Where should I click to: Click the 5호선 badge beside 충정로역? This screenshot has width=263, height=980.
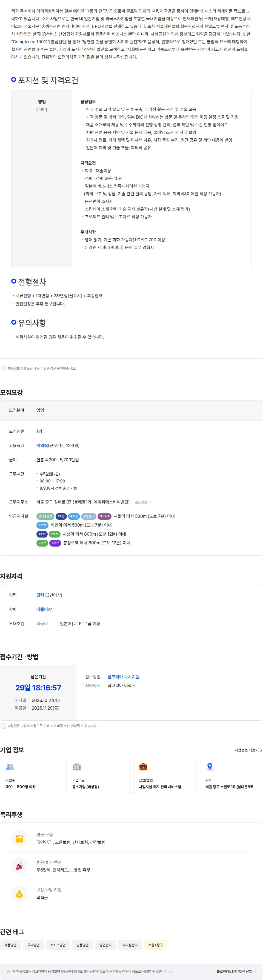click(x=55, y=543)
